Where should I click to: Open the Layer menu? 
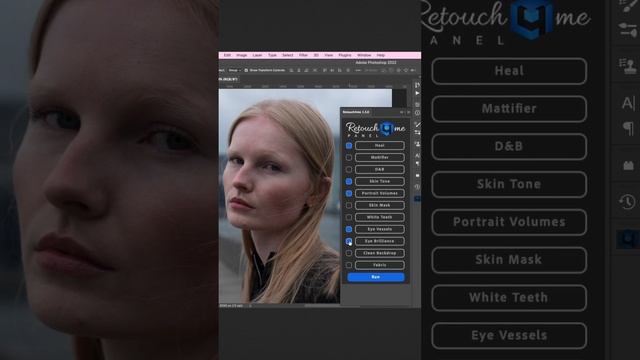click(257, 55)
